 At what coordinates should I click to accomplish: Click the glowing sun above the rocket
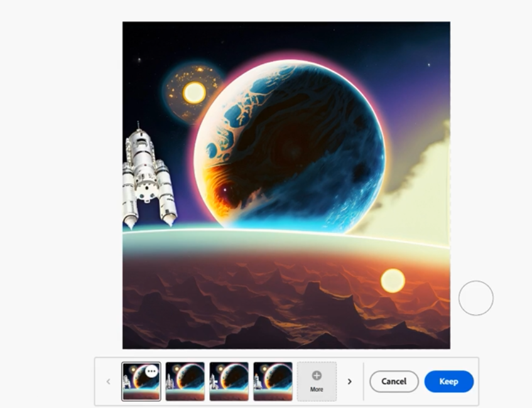click(x=194, y=93)
